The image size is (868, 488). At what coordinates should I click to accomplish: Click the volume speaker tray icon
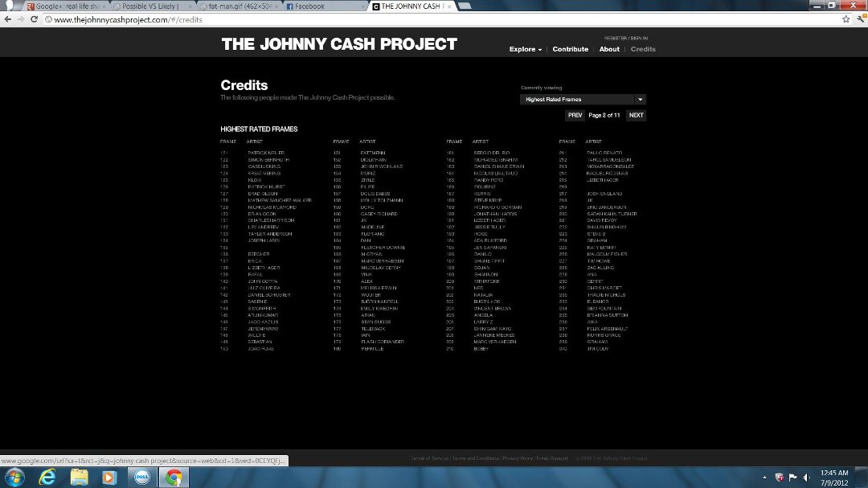pos(807,478)
